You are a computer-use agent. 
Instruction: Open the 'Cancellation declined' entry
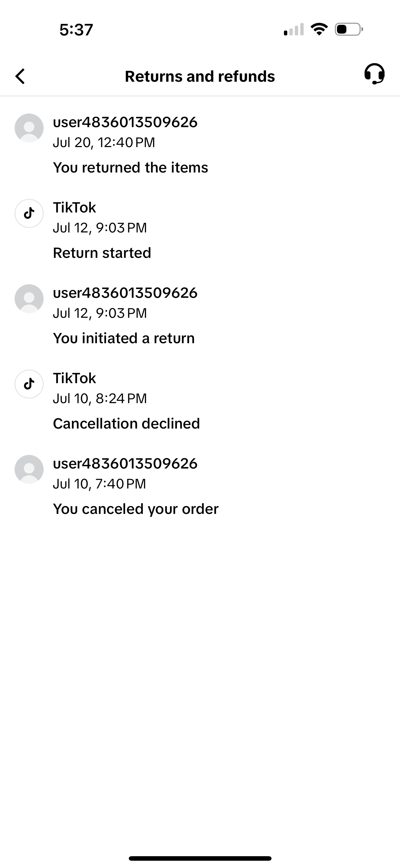pos(126,423)
